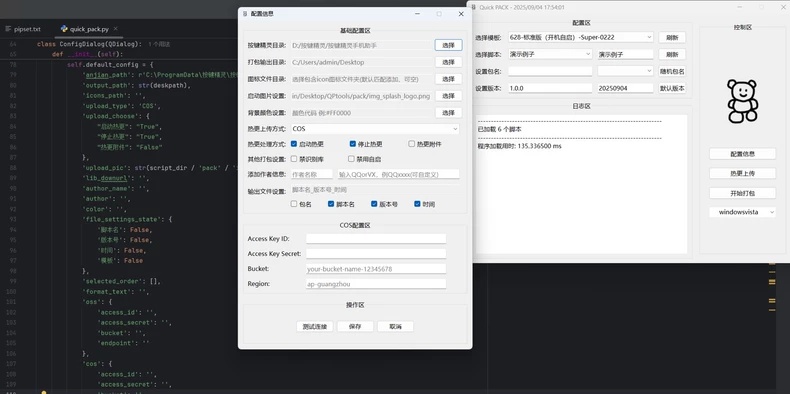Open the 选择模板 template dropdown
This screenshot has width=790, height=394.
click(x=580, y=37)
